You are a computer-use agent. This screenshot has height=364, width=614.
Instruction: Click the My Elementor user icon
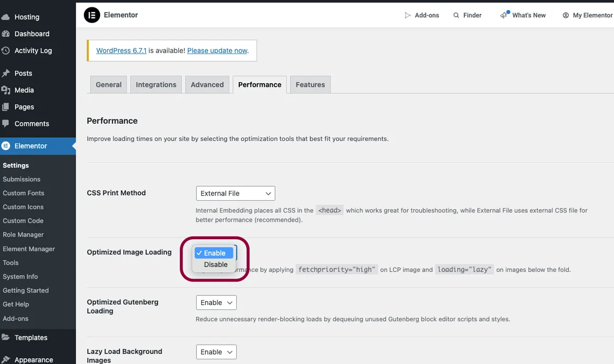click(x=566, y=15)
